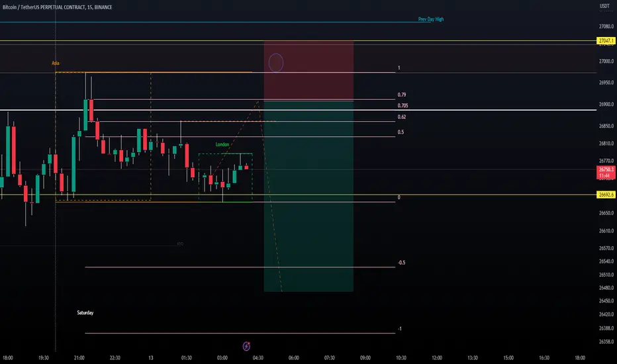Select the purple circle drawing
The width and height of the screenshot is (617, 364).
(x=276, y=63)
